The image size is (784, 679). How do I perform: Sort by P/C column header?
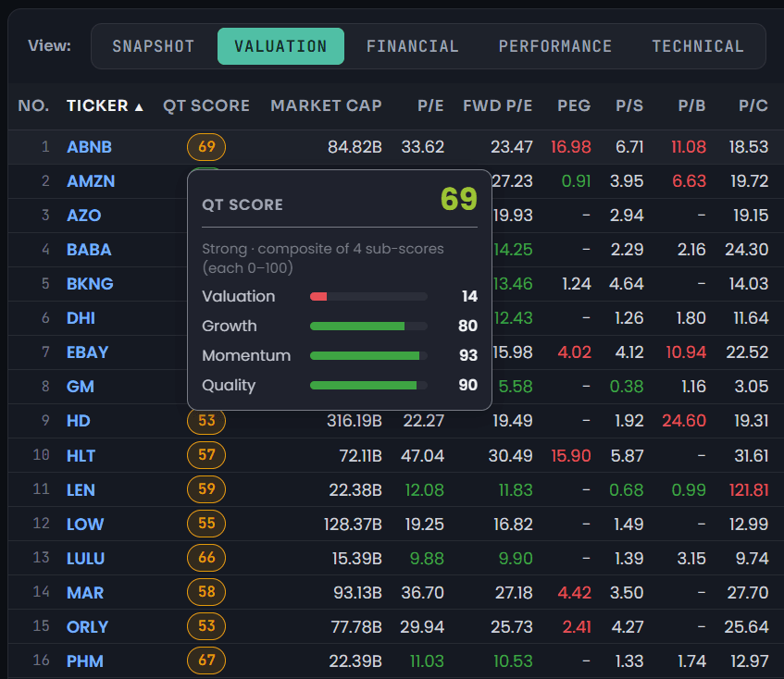coord(753,106)
